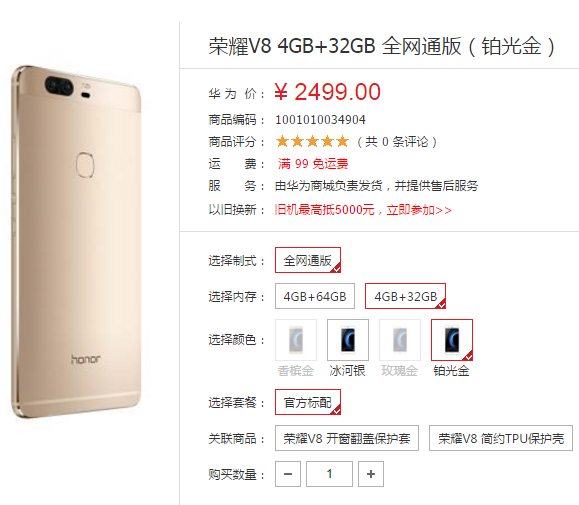Decrease quantity with the minus button
The image size is (579, 505).
288,474
